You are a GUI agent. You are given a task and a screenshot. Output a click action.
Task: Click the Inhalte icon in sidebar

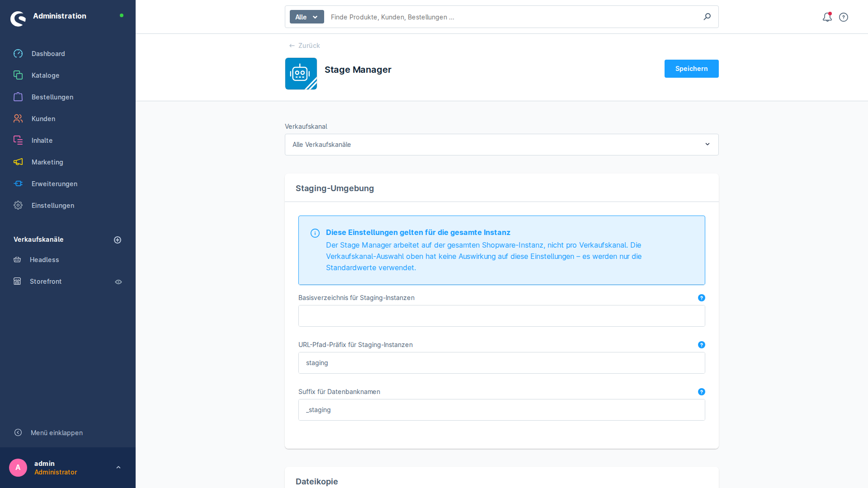[18, 141]
